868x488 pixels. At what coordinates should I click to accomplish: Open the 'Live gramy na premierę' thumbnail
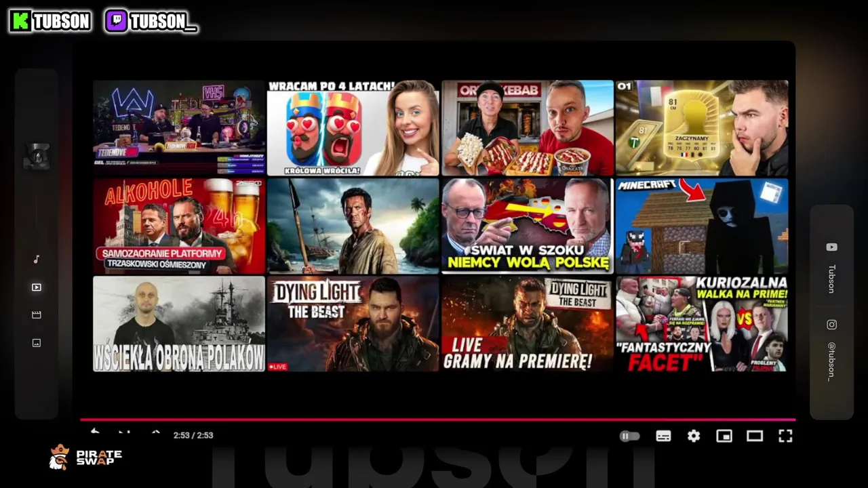point(528,324)
